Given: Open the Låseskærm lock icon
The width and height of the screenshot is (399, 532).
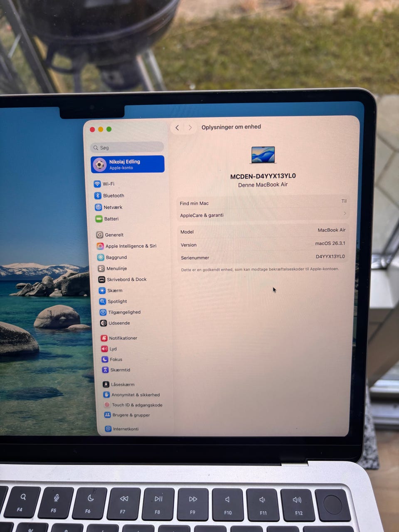Looking at the screenshot, I should [106, 384].
